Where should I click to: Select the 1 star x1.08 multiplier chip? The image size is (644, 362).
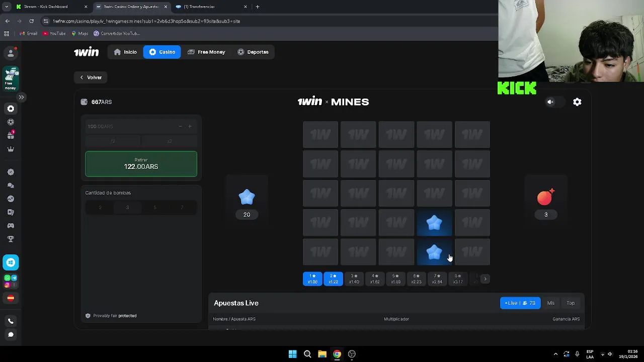tap(312, 279)
